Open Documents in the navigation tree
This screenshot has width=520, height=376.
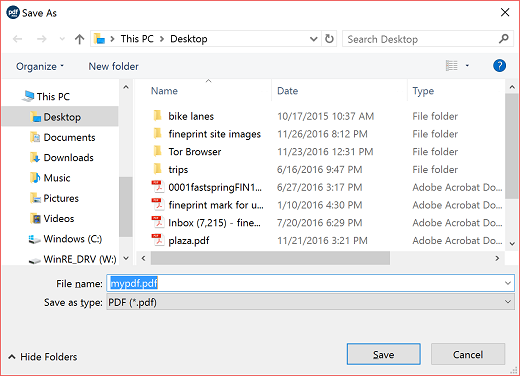pos(69,137)
